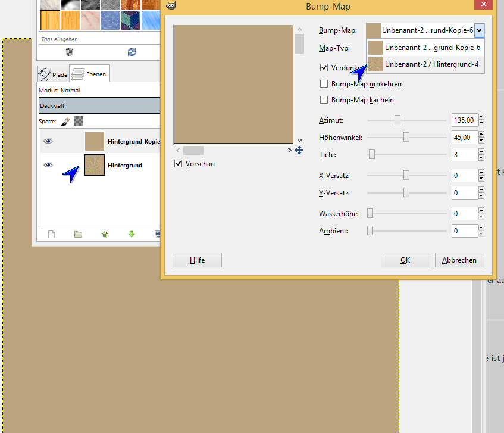Choose Unbenannt-2 / Hintergrund-4 from list
Screen dimensions: 504x433
click(425, 64)
